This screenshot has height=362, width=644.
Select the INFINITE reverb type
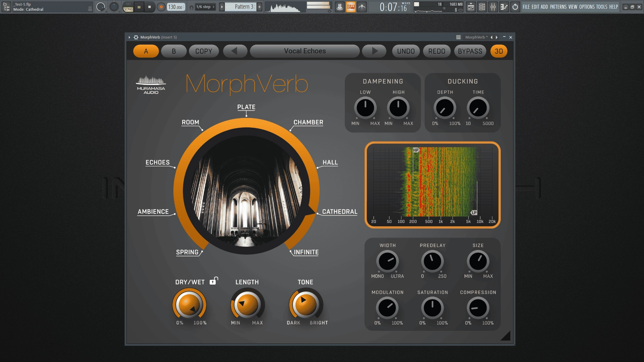[306, 252]
